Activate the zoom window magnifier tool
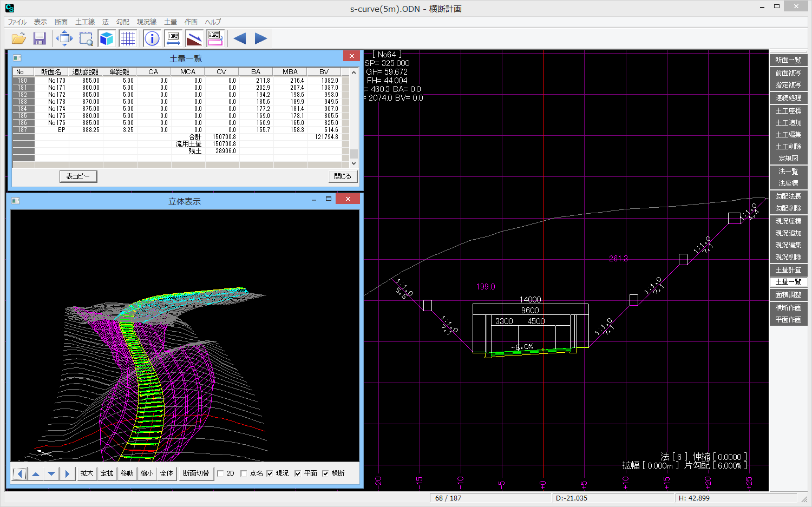This screenshot has height=507, width=812. tap(86, 38)
